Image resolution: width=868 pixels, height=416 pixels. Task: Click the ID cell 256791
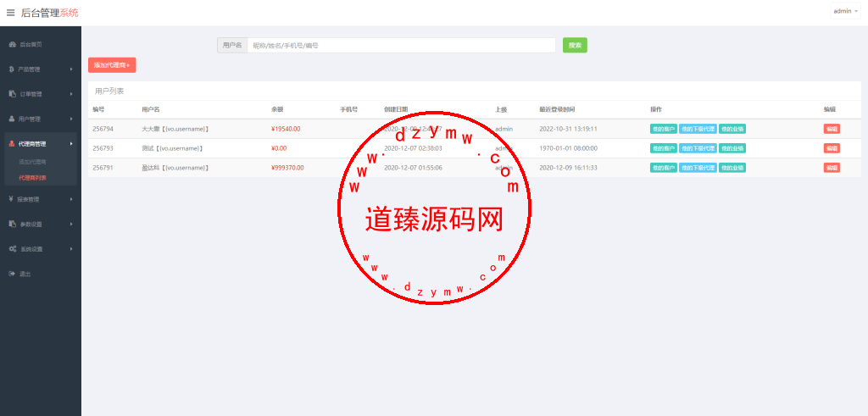103,168
